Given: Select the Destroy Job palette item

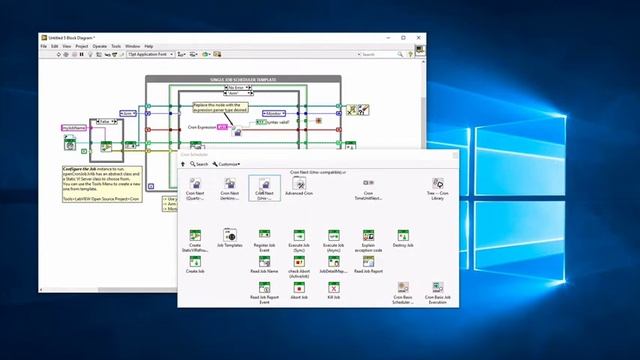Looking at the screenshot, I should click(x=403, y=239).
